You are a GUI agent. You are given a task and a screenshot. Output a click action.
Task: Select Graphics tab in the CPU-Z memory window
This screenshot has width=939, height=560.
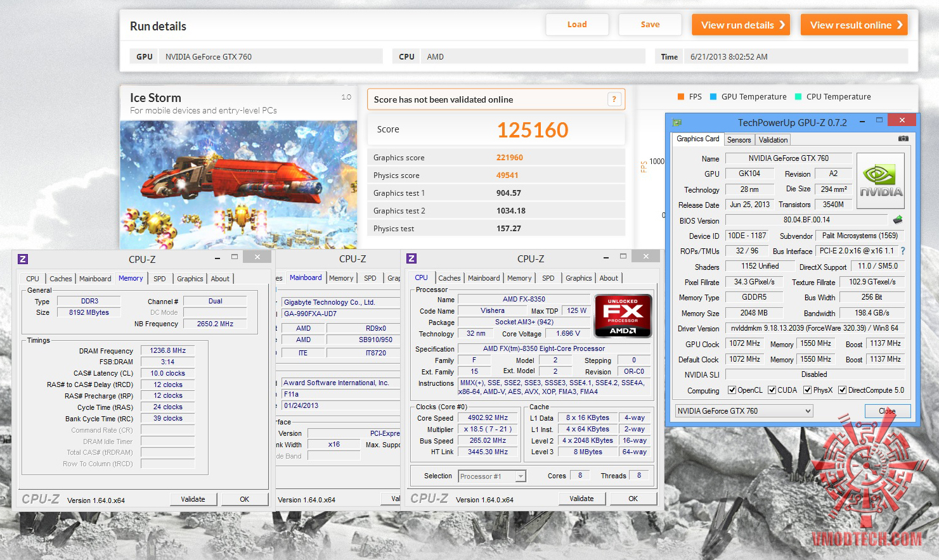(190, 279)
